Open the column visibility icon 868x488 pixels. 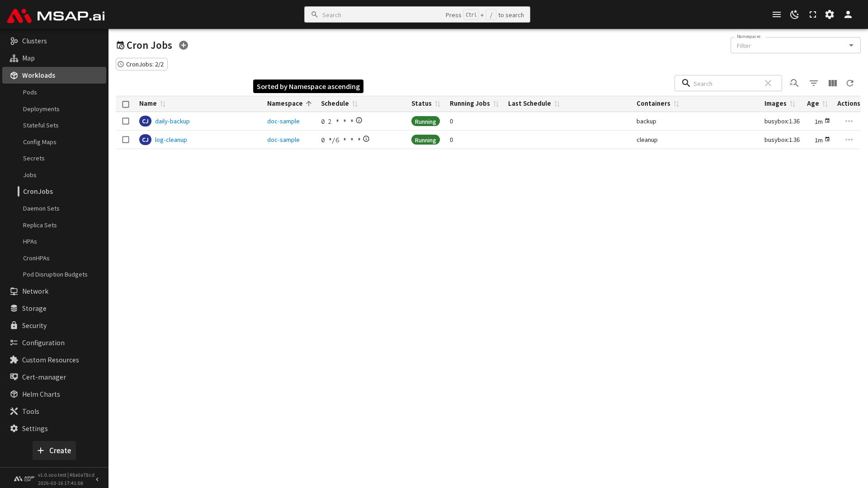832,83
